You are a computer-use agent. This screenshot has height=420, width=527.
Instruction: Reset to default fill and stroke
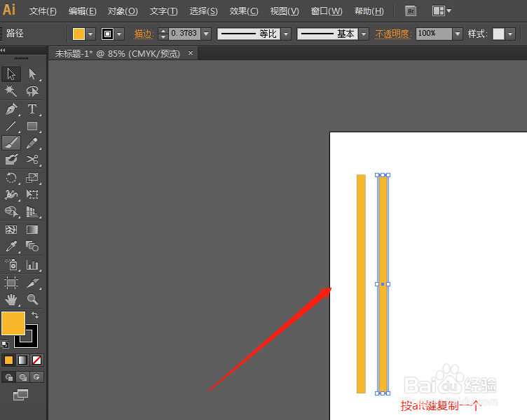pos(5,344)
